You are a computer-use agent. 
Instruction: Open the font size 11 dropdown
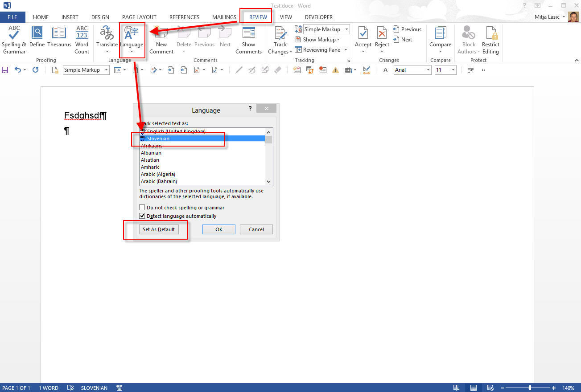[453, 70]
